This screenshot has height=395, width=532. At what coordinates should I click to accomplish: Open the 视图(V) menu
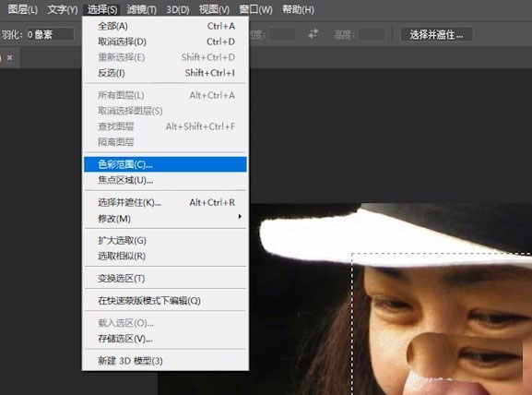tap(214, 9)
